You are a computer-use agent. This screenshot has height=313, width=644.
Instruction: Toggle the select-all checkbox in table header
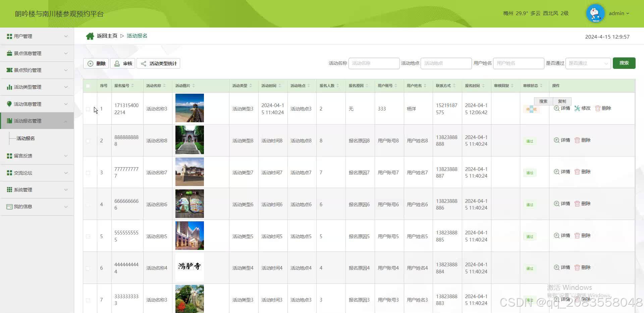click(88, 86)
